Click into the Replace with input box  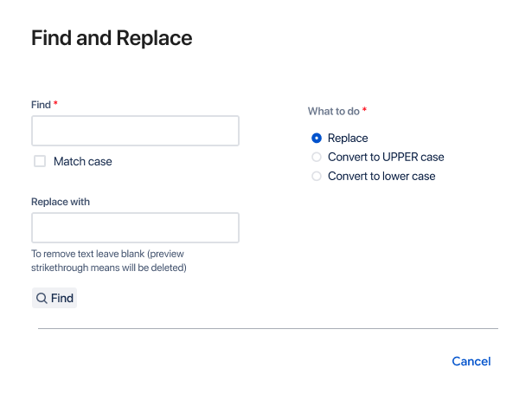(135, 228)
